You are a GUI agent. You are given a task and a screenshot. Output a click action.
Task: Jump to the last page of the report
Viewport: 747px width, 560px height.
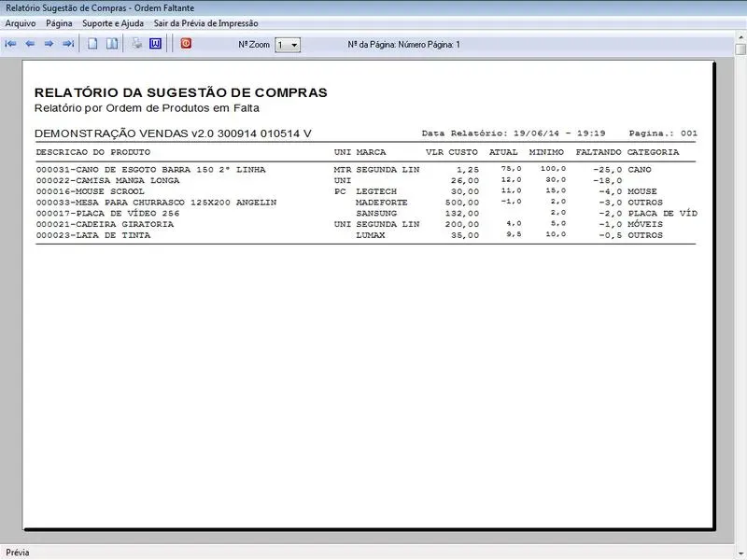pos(68,44)
